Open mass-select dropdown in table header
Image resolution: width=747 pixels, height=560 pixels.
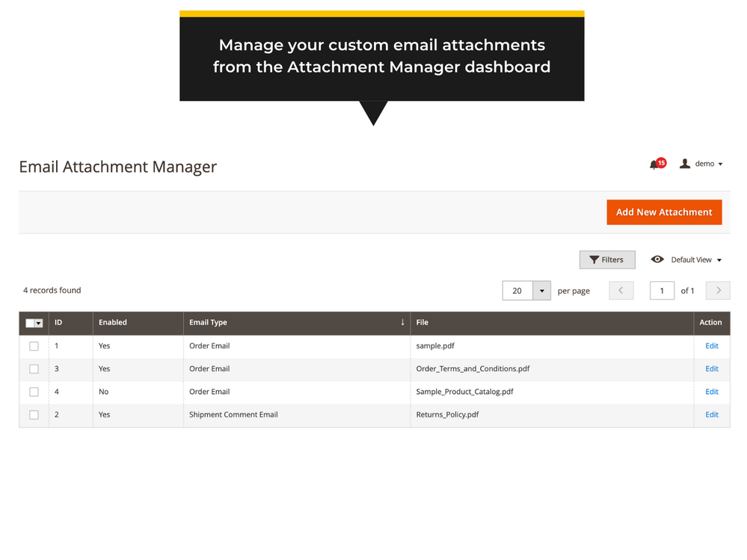(39, 323)
